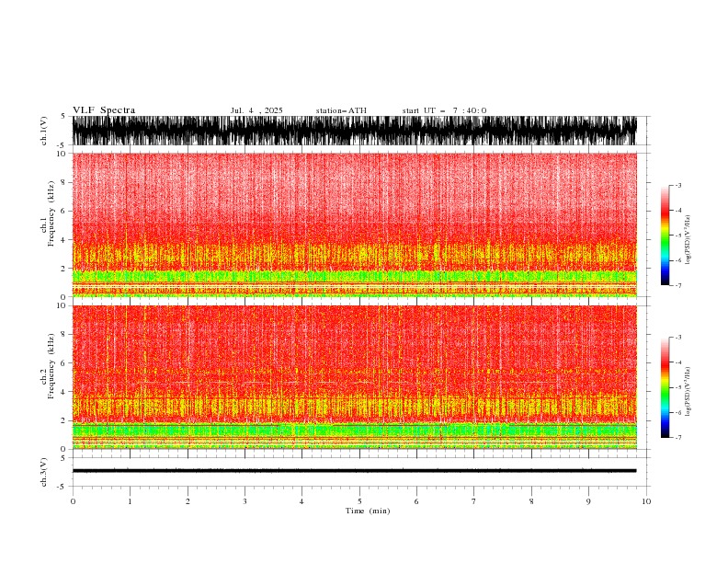
Task: Click the "-7" tick on the ch.1 colorbar
Action: point(678,285)
